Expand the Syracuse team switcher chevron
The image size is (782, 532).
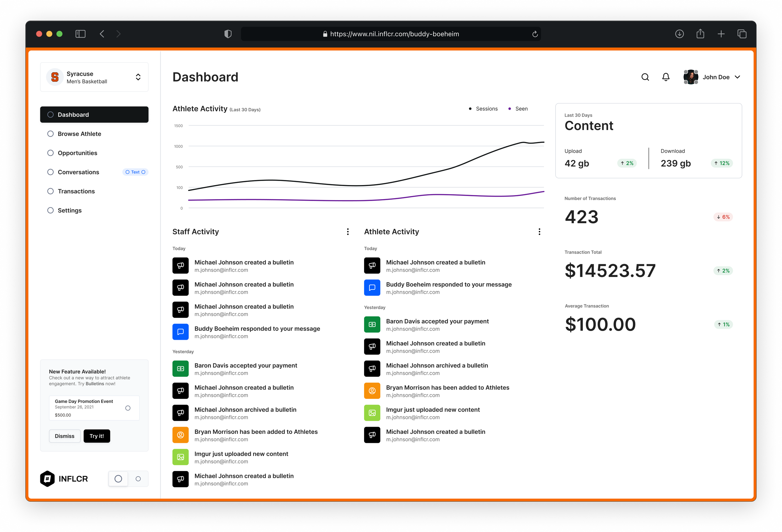[x=138, y=77]
